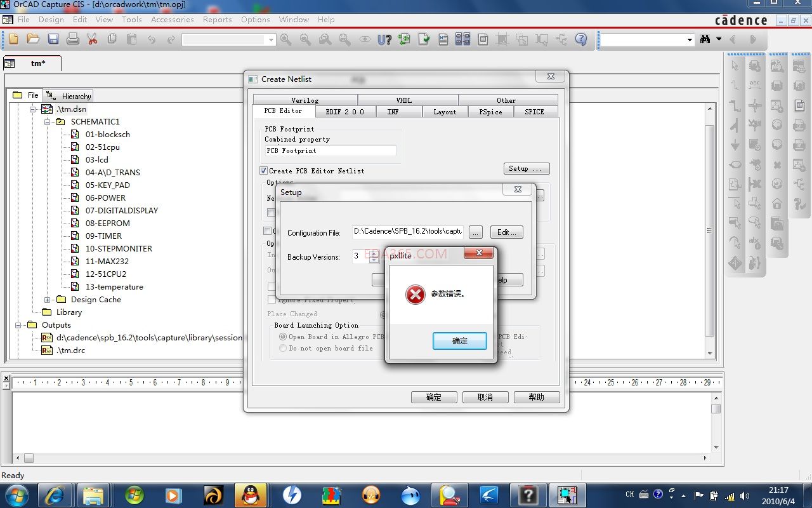Switch to the Verilog tab
This screenshot has height=508, width=812.
pyautogui.click(x=305, y=100)
